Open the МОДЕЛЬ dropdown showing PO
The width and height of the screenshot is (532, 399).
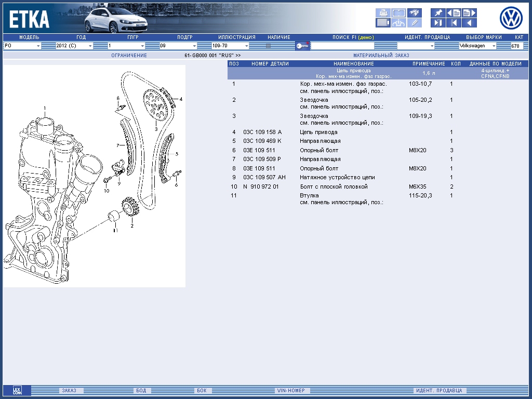pyautogui.click(x=22, y=46)
